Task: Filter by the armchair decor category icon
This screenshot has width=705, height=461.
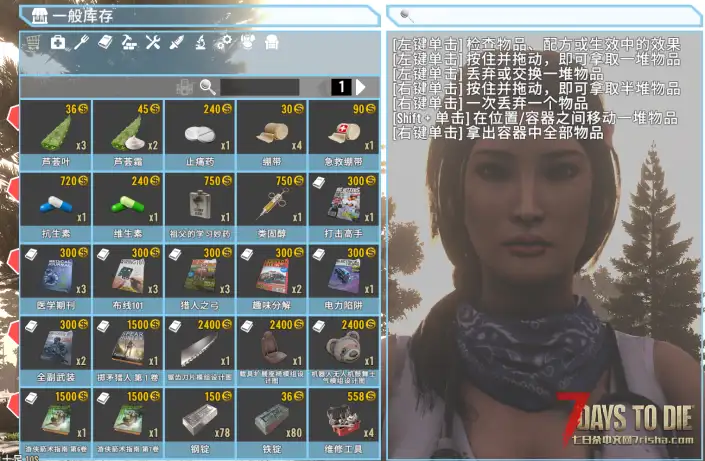Action: pyautogui.click(x=272, y=43)
